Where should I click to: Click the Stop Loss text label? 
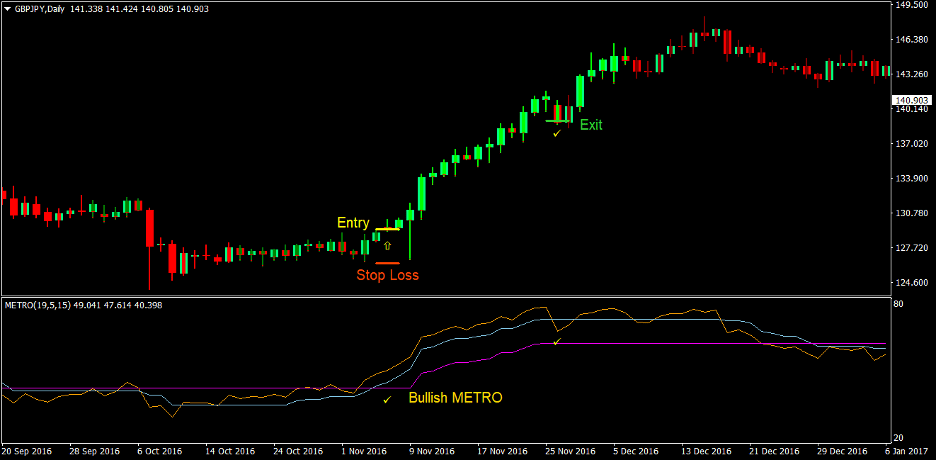(387, 275)
